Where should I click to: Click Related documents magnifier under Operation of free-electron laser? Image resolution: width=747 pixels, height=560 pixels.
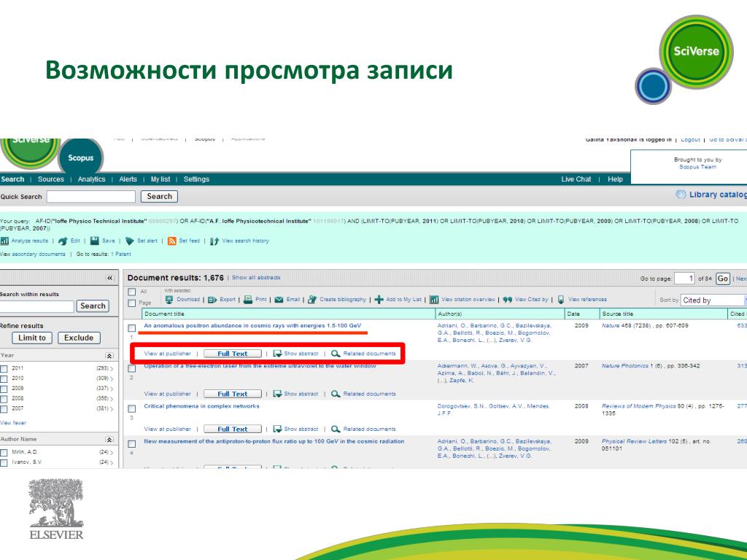point(336,394)
